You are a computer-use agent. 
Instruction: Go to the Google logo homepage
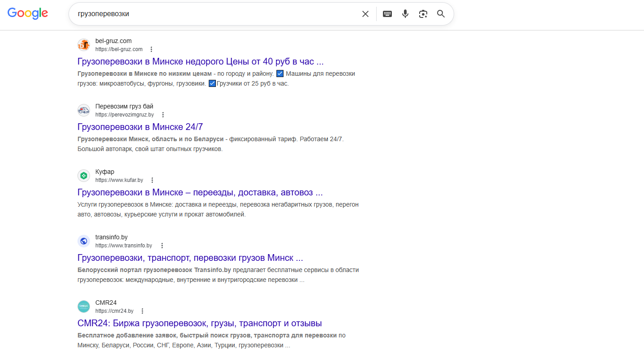(28, 13)
